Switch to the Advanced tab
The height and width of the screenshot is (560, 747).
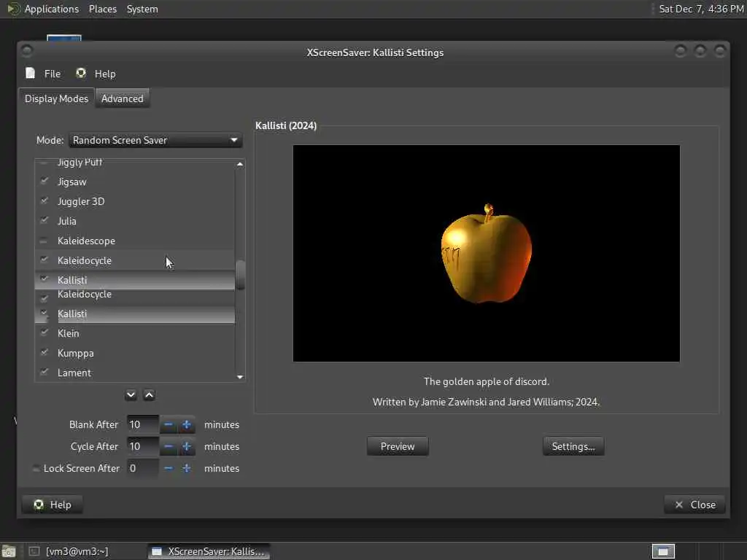123,98
